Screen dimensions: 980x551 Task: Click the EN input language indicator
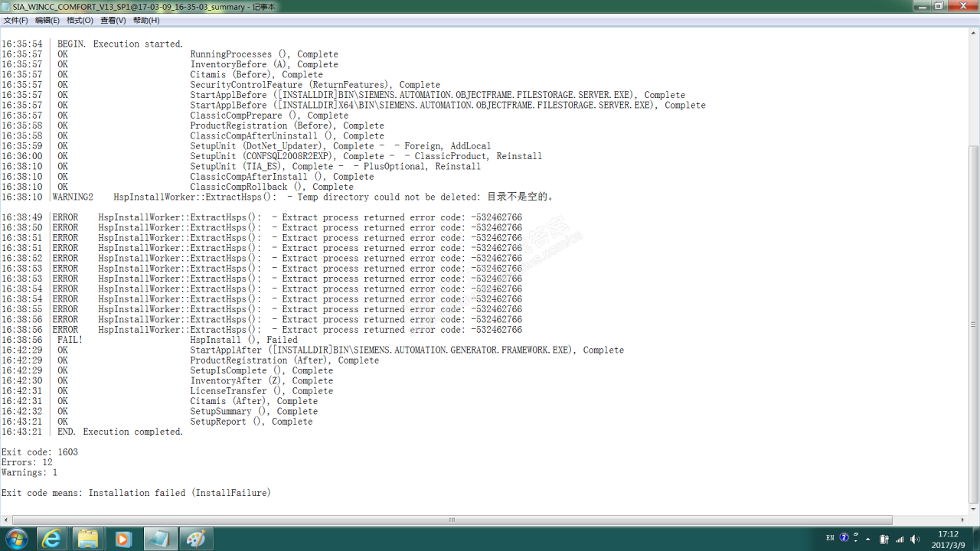(830, 538)
